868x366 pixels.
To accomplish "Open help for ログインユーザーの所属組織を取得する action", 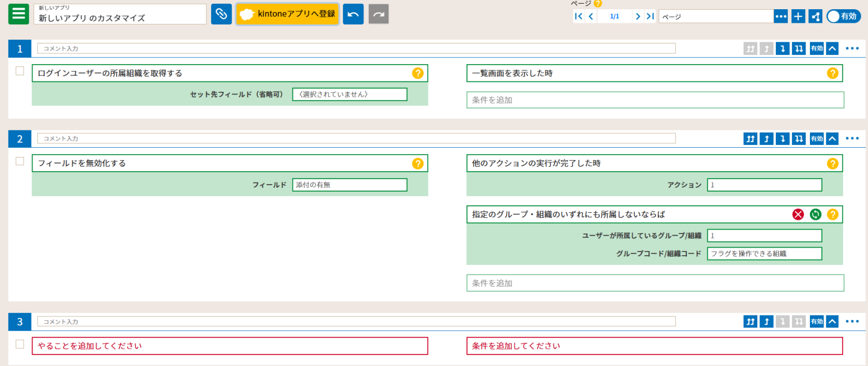I will point(418,73).
